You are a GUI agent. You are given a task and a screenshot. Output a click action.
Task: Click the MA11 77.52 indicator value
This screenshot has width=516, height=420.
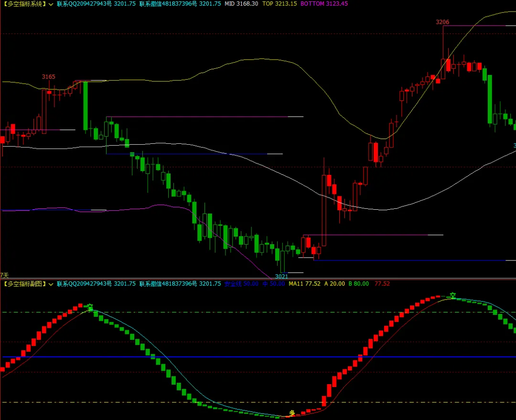[x=304, y=284]
